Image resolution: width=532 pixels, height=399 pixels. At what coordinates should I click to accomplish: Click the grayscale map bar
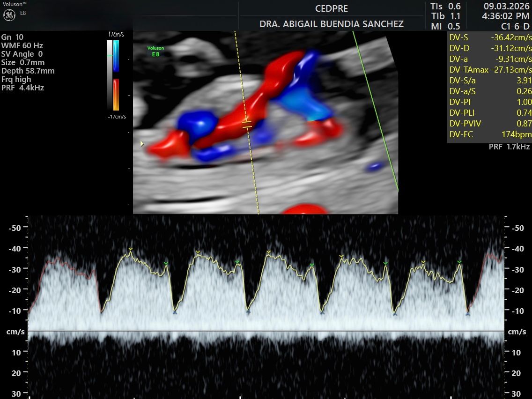click(x=110, y=75)
